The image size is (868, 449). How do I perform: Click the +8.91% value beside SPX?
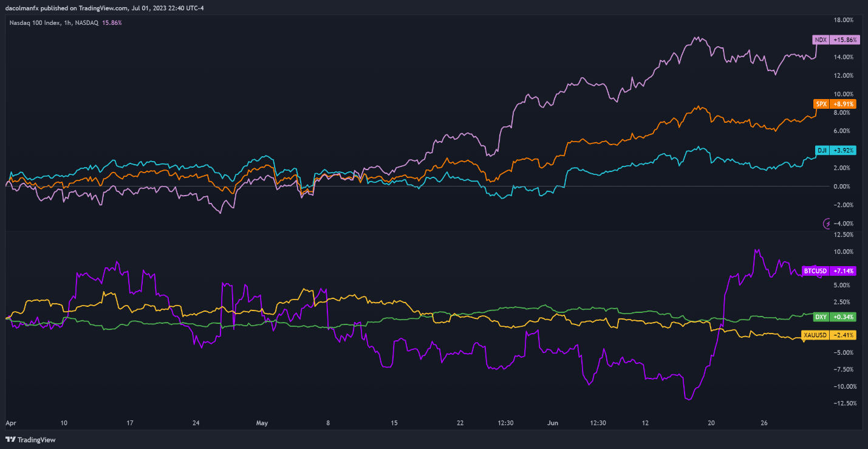click(x=843, y=104)
